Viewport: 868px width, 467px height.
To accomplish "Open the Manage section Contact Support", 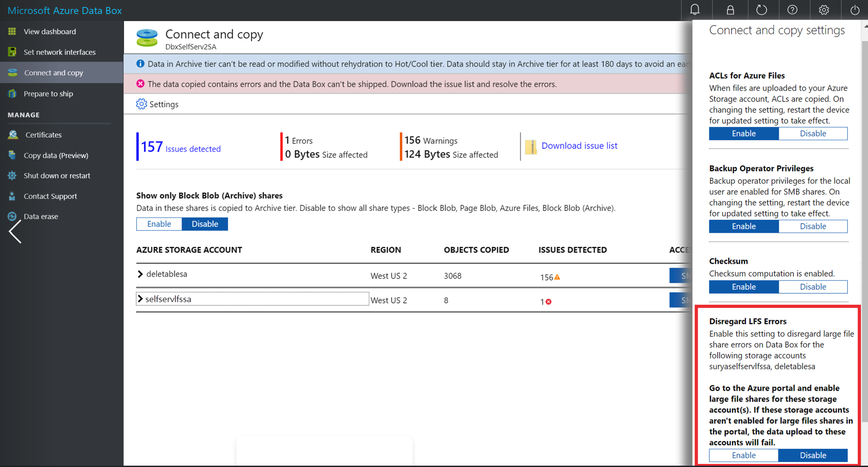I will 50,196.
